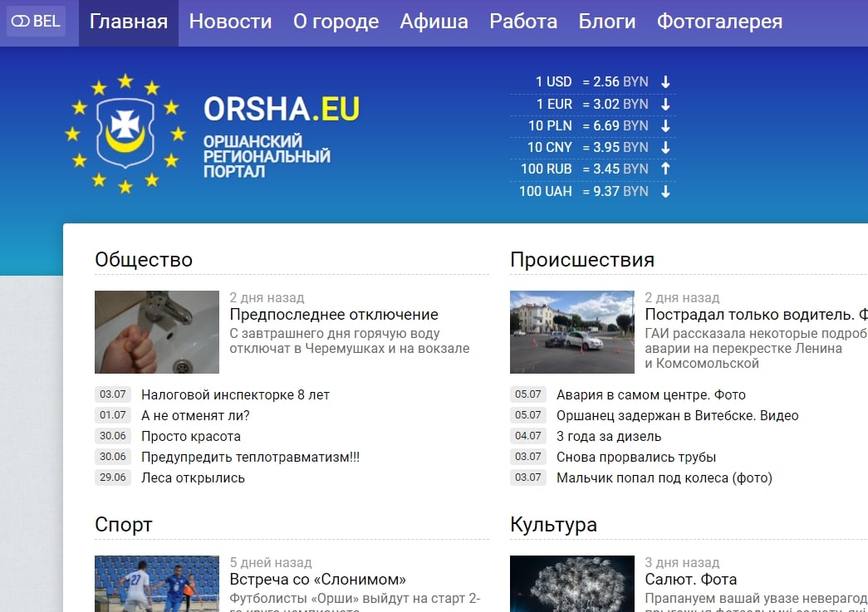Open the Блоги menu item
Image resolution: width=868 pixels, height=612 pixels.
tap(606, 22)
